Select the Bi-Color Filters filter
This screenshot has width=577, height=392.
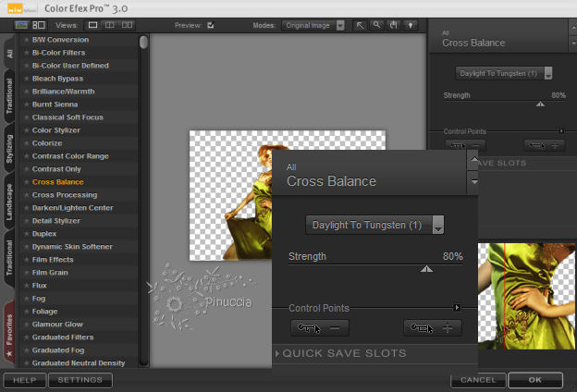58,53
